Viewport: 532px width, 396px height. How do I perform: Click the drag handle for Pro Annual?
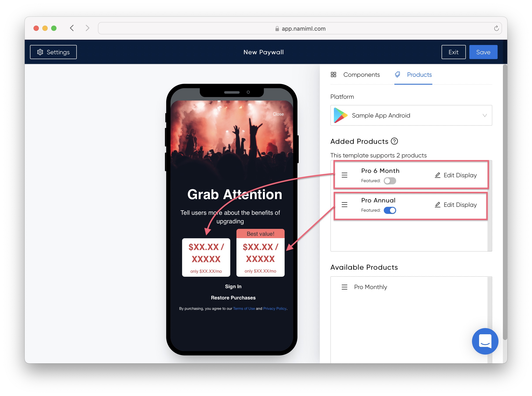(x=344, y=205)
